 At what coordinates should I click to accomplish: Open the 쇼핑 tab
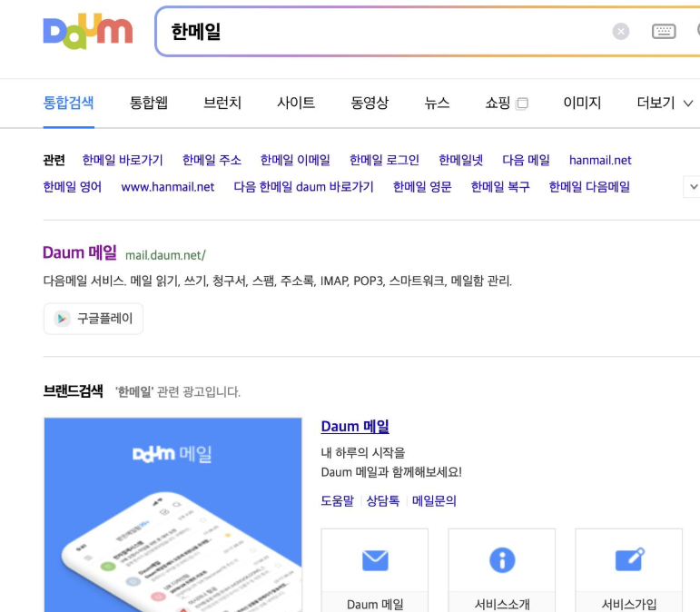click(x=498, y=104)
